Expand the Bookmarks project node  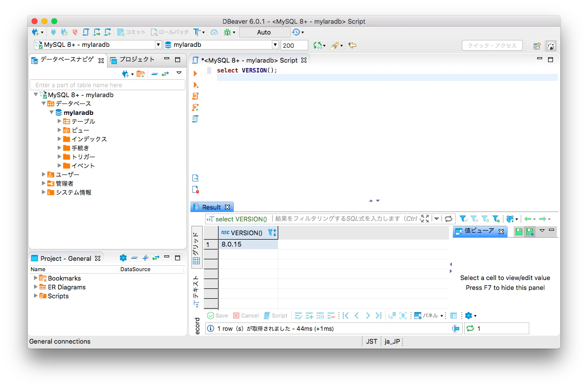point(36,278)
